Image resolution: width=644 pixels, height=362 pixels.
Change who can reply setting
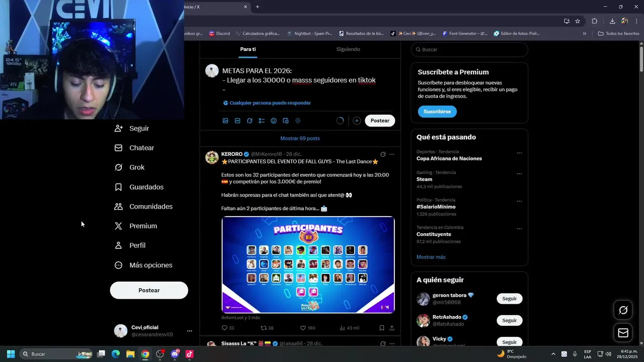(267, 103)
